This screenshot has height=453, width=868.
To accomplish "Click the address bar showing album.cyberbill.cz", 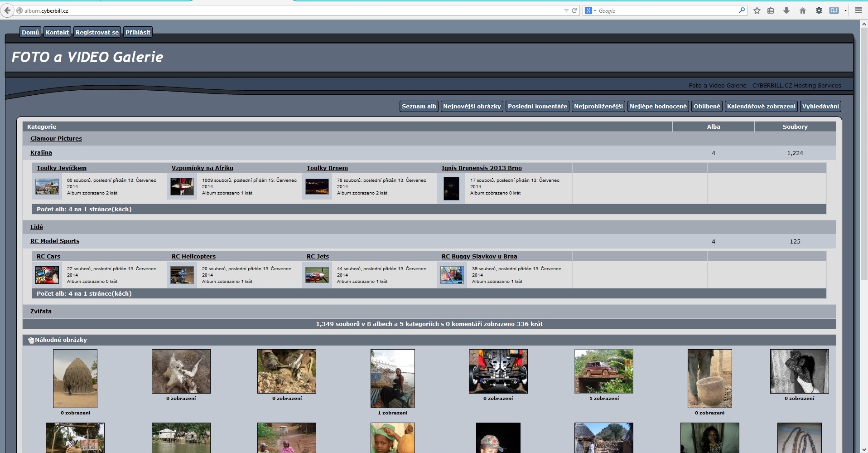I will (290, 10).
